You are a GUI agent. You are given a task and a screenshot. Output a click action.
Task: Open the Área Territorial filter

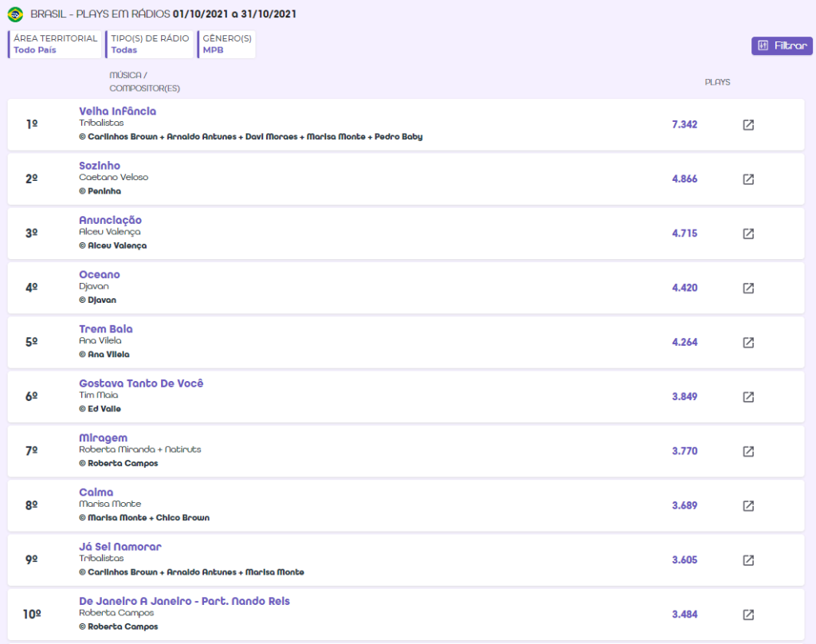[x=56, y=44]
